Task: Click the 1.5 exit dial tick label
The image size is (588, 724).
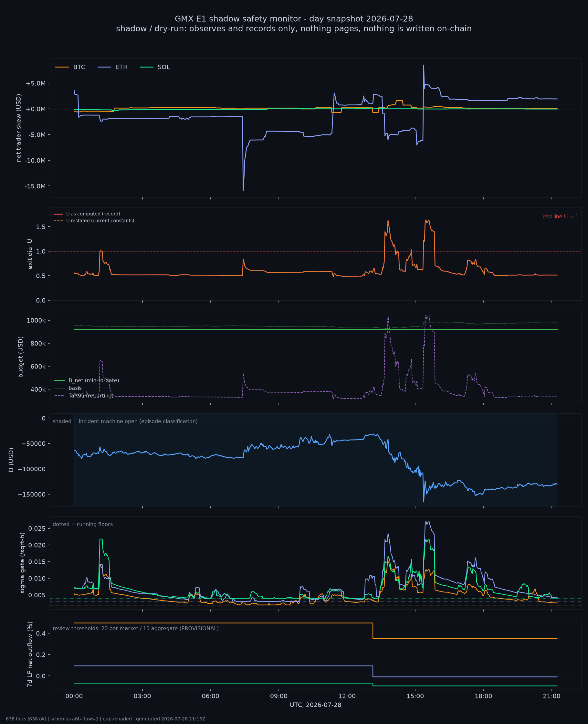Action: [41, 227]
